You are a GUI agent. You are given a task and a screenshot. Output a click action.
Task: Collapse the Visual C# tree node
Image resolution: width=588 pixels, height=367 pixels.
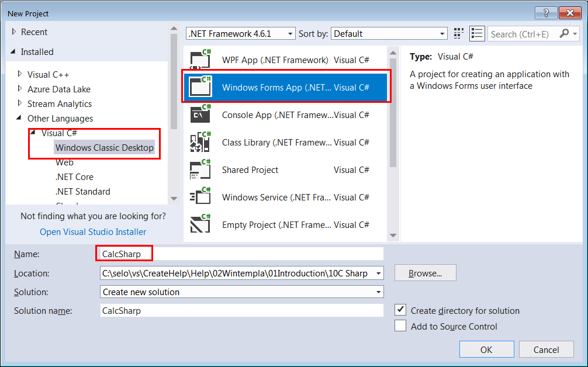(x=33, y=132)
